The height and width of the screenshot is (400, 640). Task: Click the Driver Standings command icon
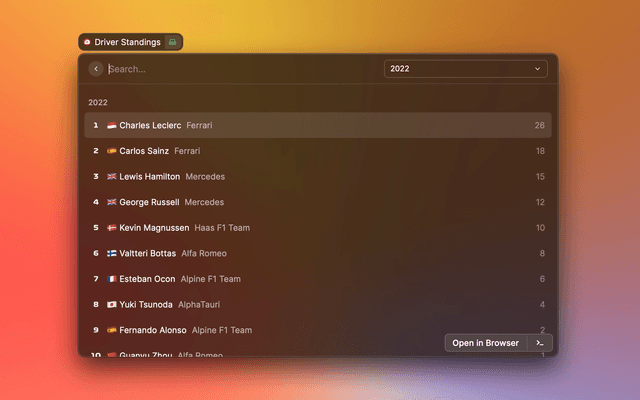coord(88,43)
